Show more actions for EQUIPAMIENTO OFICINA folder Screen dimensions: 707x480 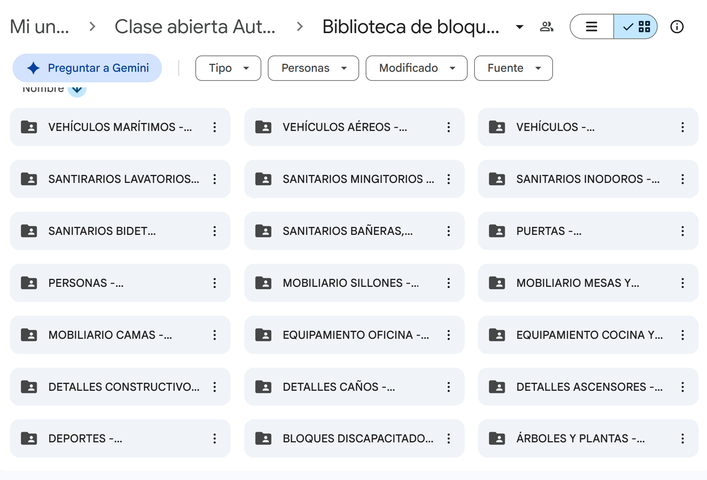(x=449, y=335)
